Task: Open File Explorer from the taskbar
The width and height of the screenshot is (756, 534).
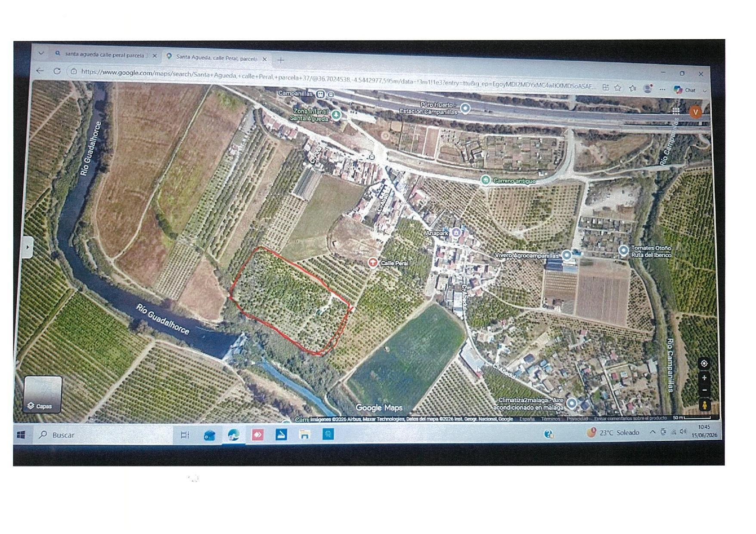Action: (x=305, y=435)
